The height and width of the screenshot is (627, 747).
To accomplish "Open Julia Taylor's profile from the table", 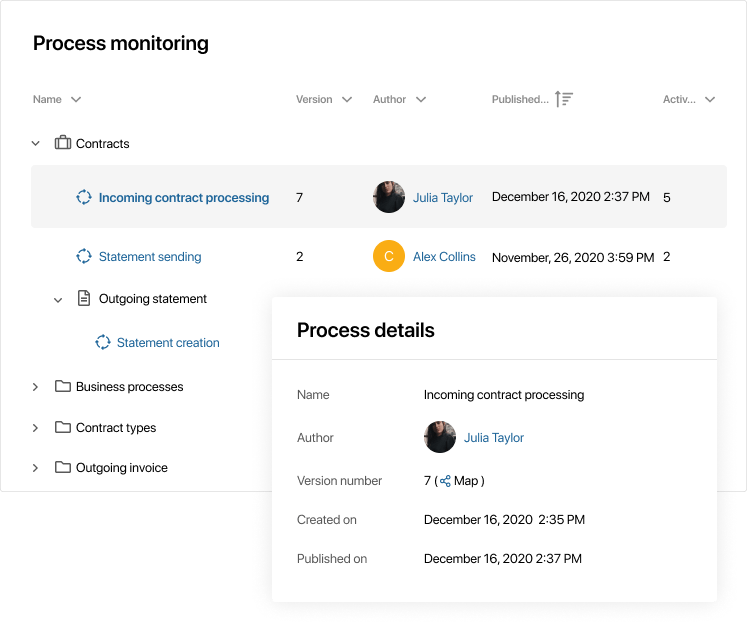I will (x=443, y=197).
